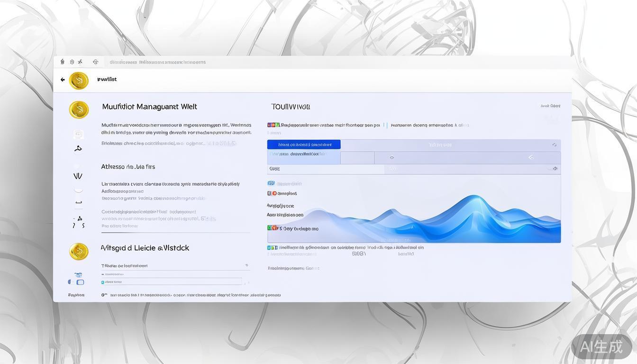637x364 pixels.
Task: Click the gold coin icon beside the Management heading
Action: (79, 109)
